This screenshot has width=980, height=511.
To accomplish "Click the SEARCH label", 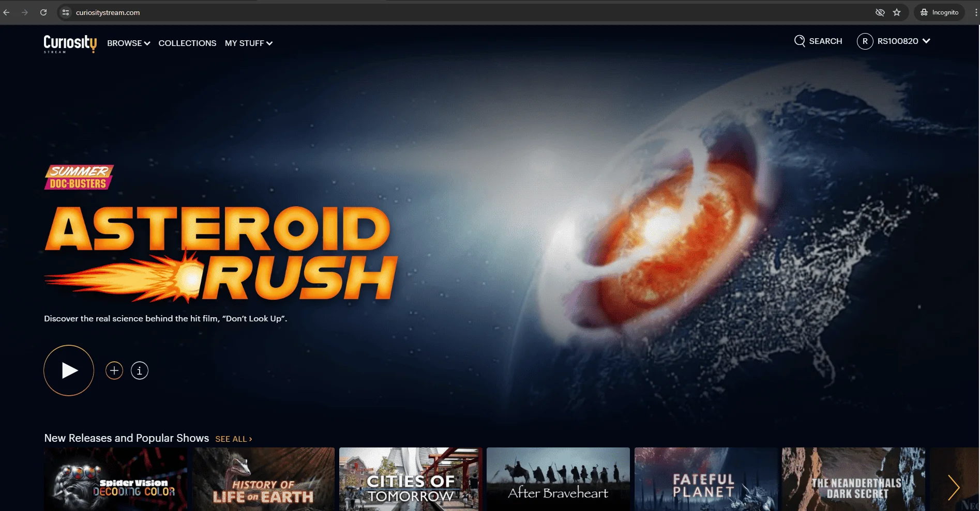I will 825,41.
